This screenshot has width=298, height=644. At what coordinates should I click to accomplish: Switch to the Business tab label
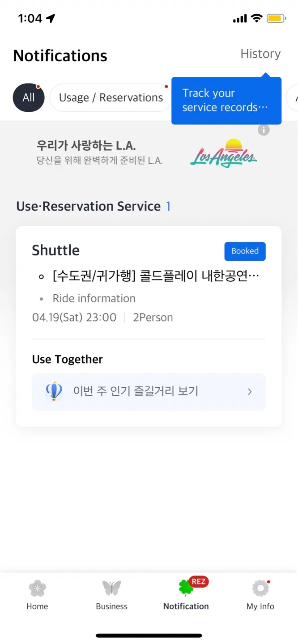point(111,606)
